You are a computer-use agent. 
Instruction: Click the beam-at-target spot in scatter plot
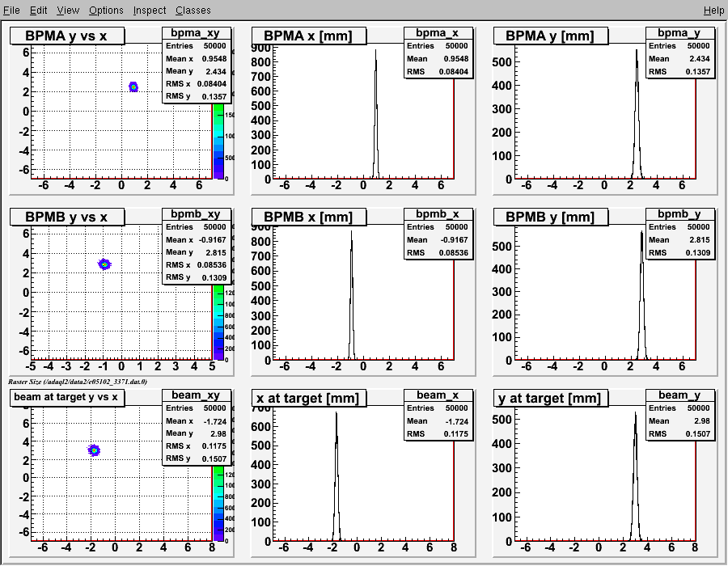(x=95, y=450)
